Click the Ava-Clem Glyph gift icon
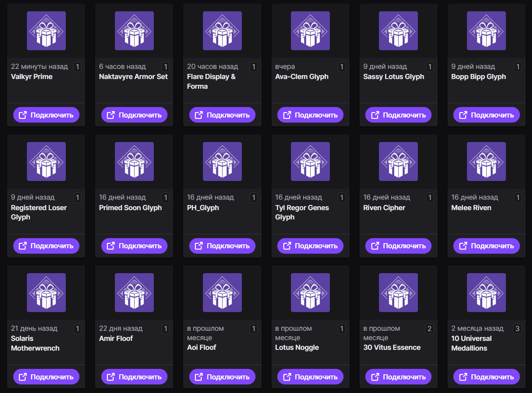532x393 pixels. tap(310, 31)
